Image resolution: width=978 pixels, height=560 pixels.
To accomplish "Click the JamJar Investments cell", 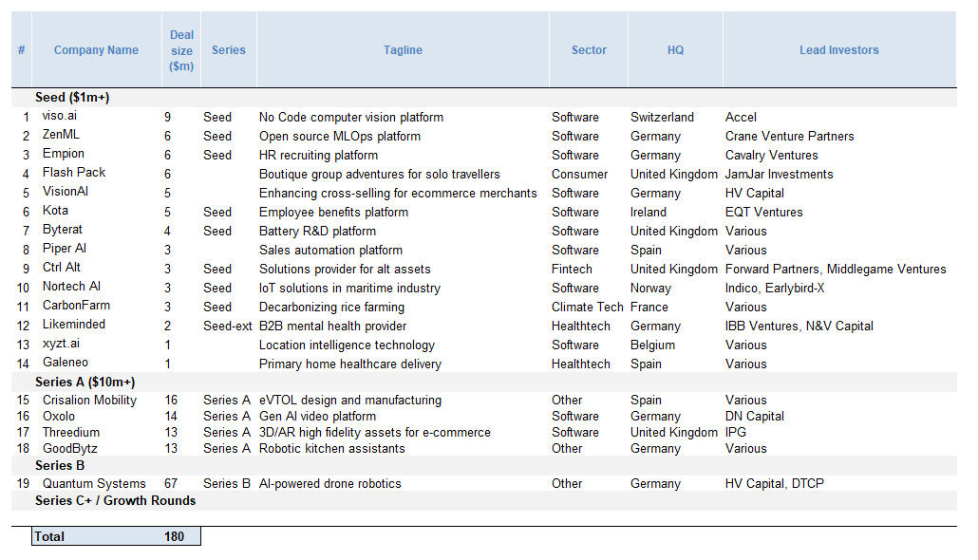I will [779, 174].
